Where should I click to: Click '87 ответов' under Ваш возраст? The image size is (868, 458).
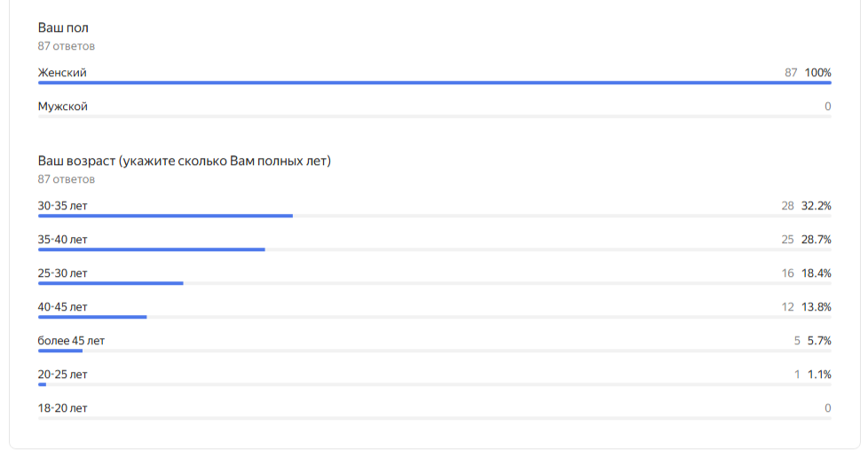point(66,179)
